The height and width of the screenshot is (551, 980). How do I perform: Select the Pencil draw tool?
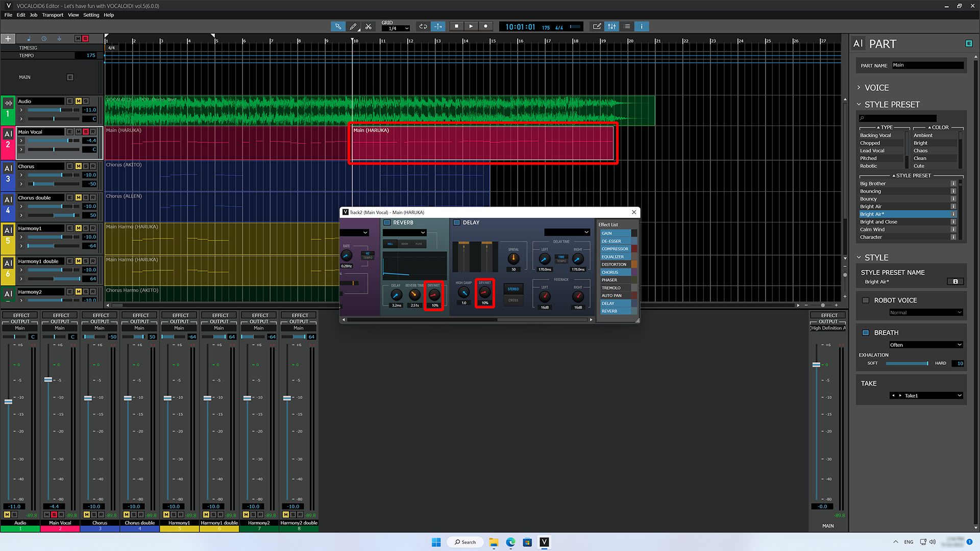353,26
